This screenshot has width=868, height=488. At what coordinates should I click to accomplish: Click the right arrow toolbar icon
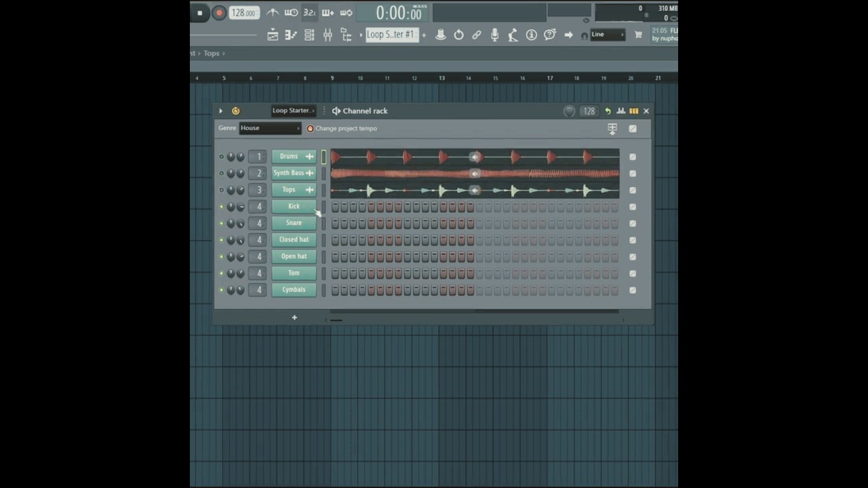click(x=568, y=35)
